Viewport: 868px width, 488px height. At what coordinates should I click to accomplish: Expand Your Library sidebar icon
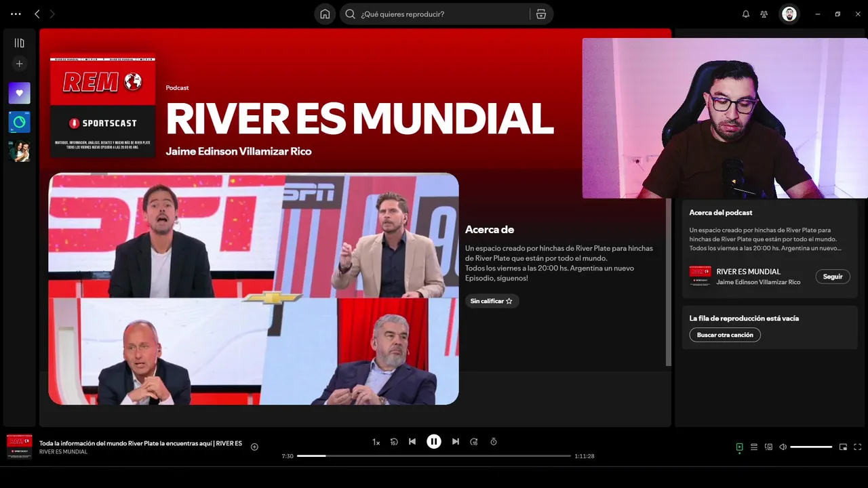pos(19,43)
